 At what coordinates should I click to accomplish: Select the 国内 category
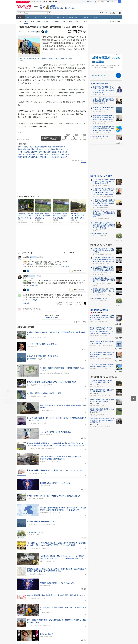pos(26,21)
